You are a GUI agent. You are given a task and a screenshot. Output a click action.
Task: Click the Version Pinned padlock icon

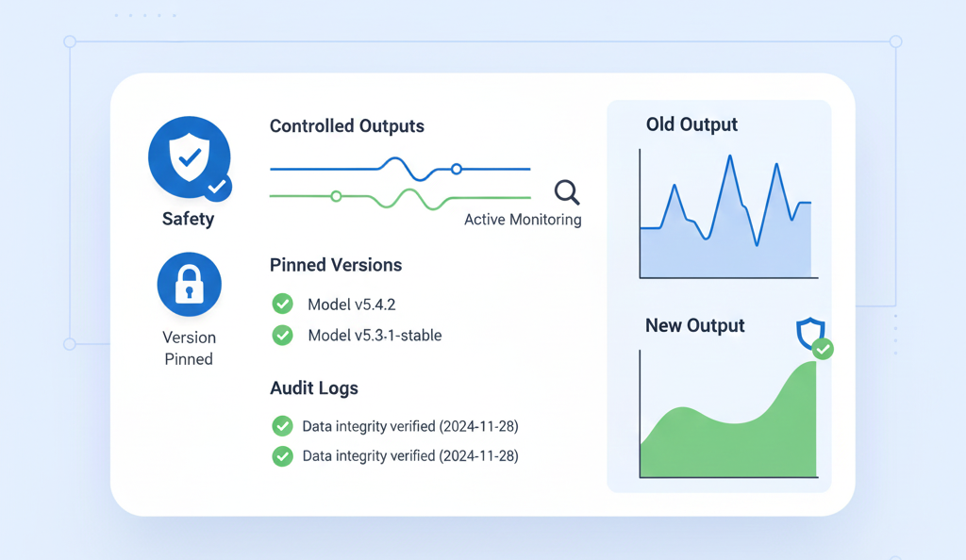tap(189, 285)
